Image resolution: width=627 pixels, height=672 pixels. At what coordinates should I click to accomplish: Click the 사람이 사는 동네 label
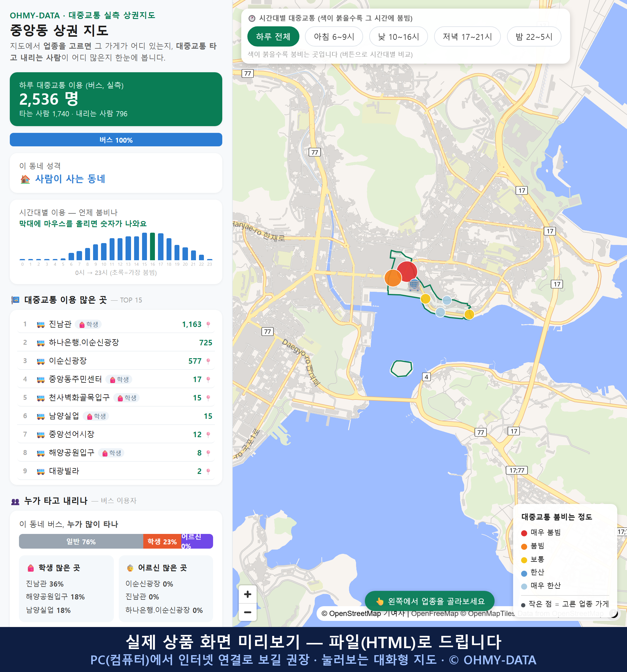coord(70,179)
